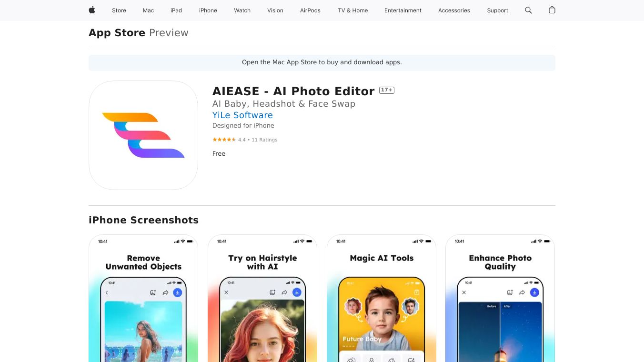Open the Store menu
Viewport: 644px width, 362px height.
119,10
